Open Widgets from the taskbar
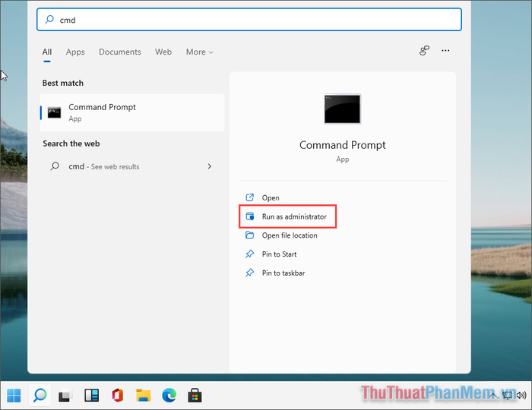532x410 pixels. [x=92, y=395]
